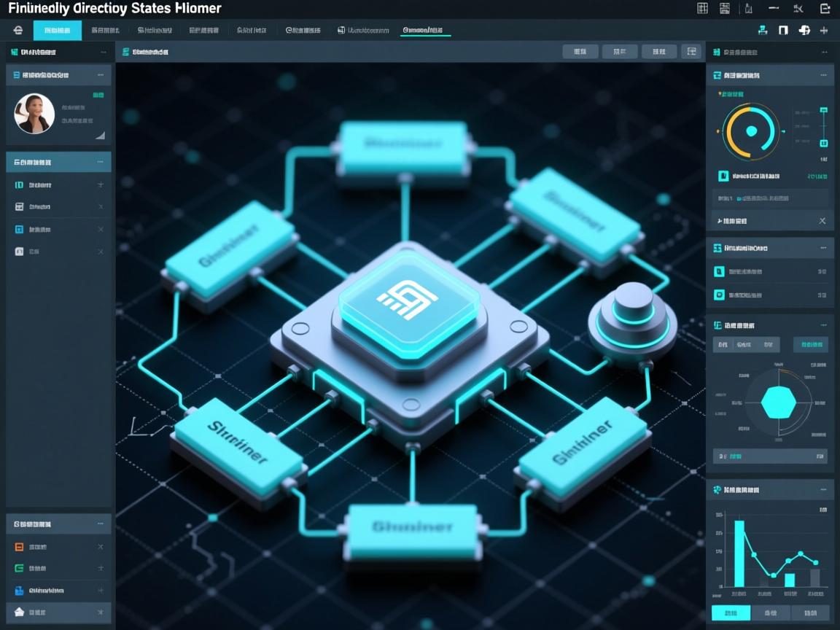The height and width of the screenshot is (630, 840).
Task: Click the orange square icon in the left sidebar
Action: (x=19, y=546)
